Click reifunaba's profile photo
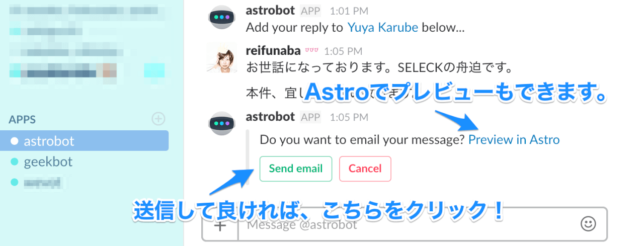Screen dimensions: 644x246 tap(221, 57)
